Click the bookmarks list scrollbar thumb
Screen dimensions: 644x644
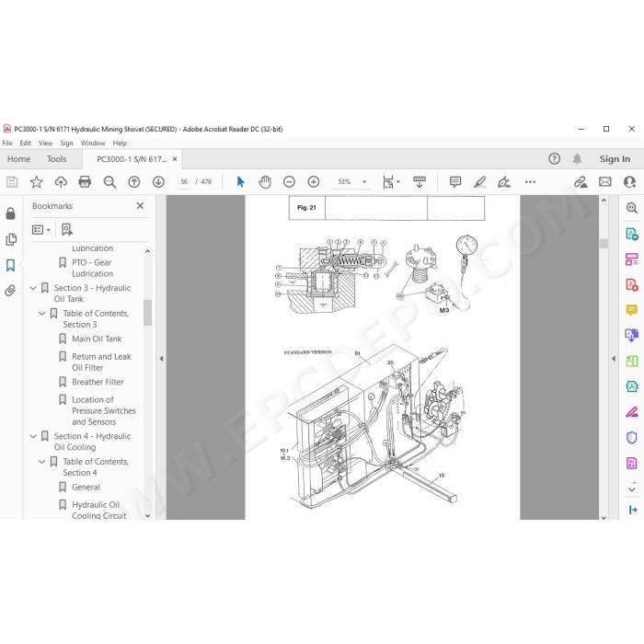[148, 312]
